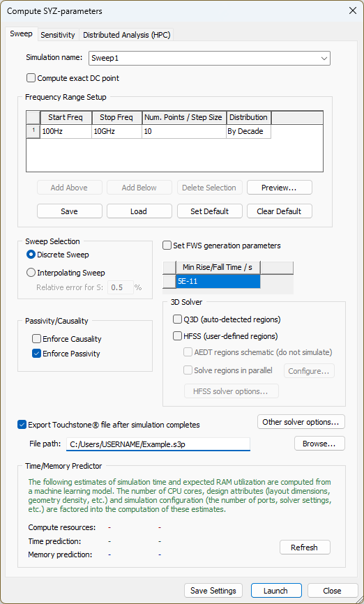Click the Preview... button
Image resolution: width=364 pixels, height=604 pixels.
pos(279,188)
